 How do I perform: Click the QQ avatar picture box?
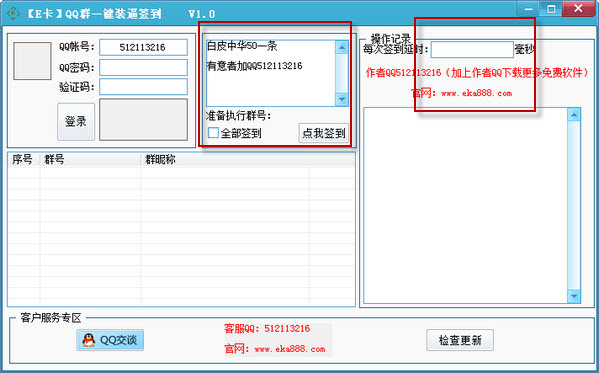point(32,61)
